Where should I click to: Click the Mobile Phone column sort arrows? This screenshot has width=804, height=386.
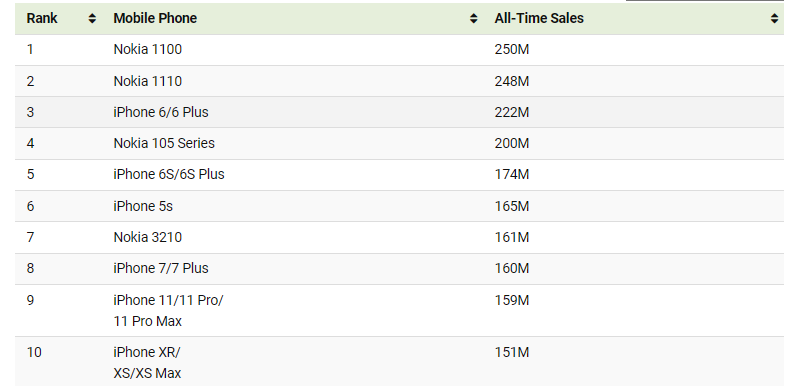click(x=474, y=18)
